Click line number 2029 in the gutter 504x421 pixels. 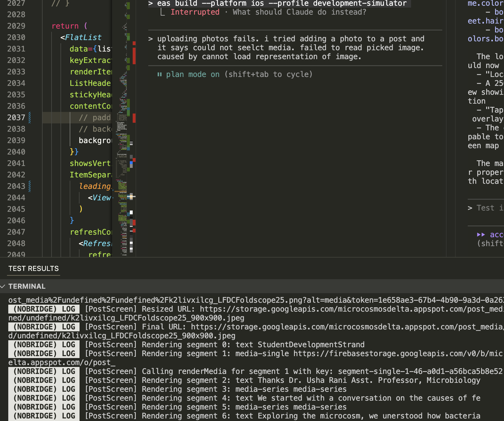[16, 26]
